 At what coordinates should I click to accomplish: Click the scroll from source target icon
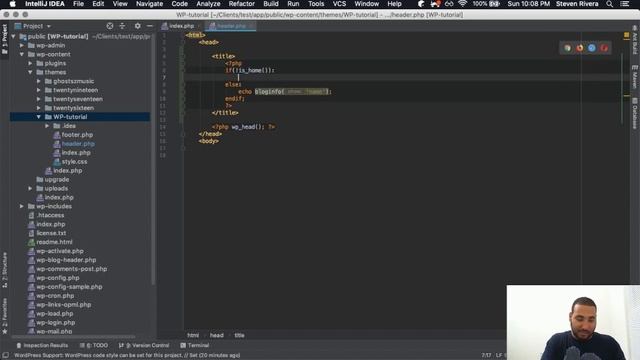tap(110, 26)
